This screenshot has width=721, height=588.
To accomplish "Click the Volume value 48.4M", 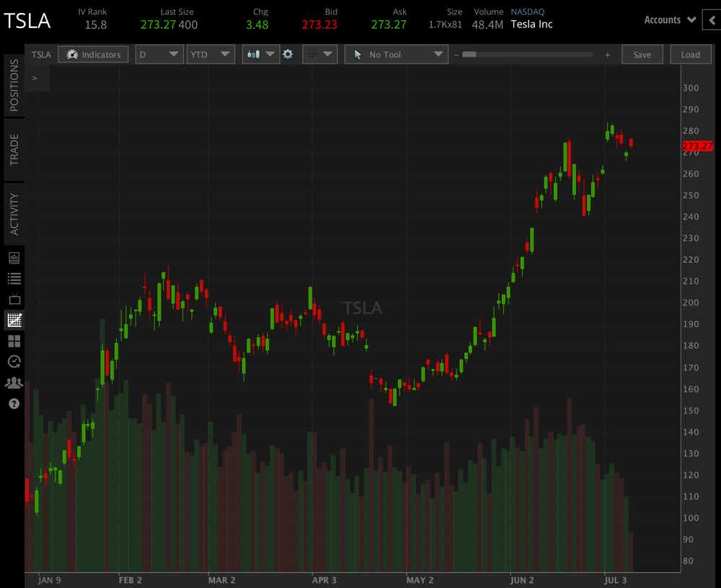I will tap(487, 24).
